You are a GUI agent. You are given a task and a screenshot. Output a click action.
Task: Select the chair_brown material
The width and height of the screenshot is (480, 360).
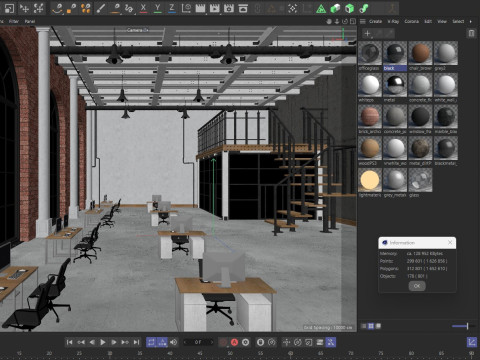[x=420, y=53]
